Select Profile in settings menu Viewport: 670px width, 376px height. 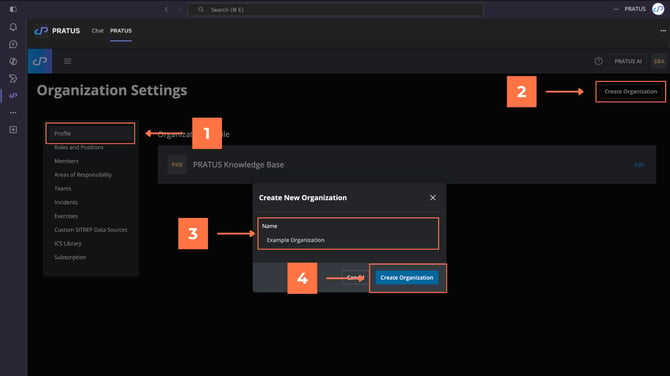coord(91,133)
